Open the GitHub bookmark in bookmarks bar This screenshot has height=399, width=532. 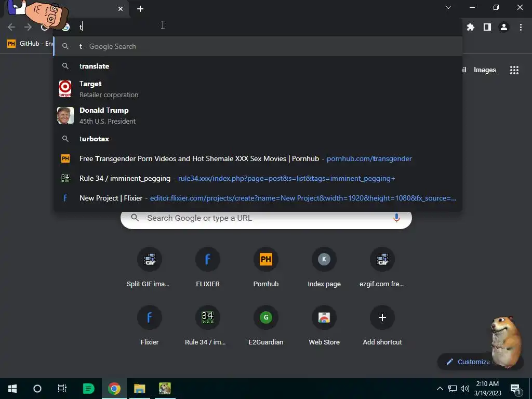[31, 44]
